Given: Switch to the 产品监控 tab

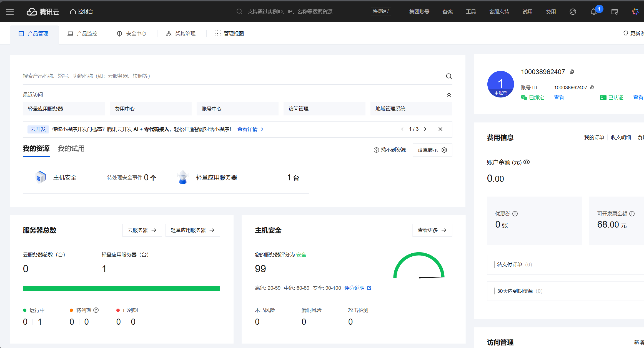Looking at the screenshot, I should pyautogui.click(x=82, y=34).
